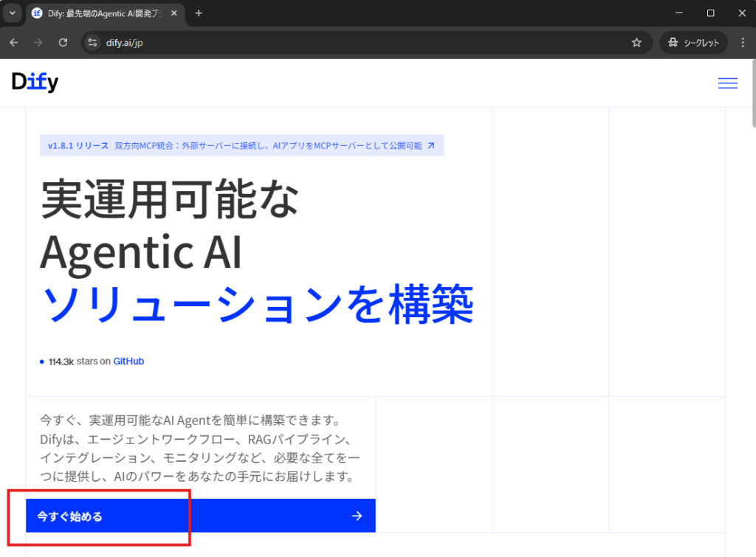Image resolution: width=756 pixels, height=557 pixels.
Task: Select the Dify tab
Action: (105, 13)
